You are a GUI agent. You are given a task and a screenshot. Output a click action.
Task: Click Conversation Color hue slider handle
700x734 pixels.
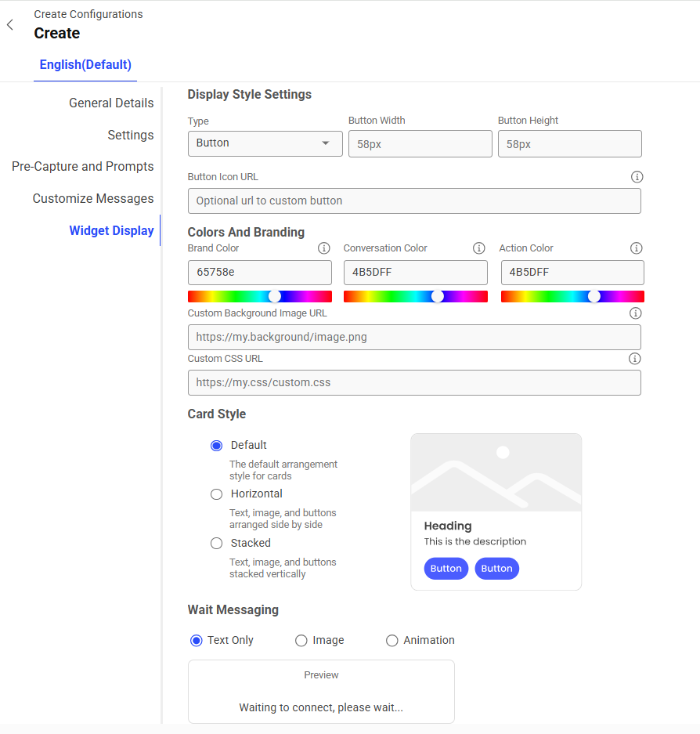(437, 296)
